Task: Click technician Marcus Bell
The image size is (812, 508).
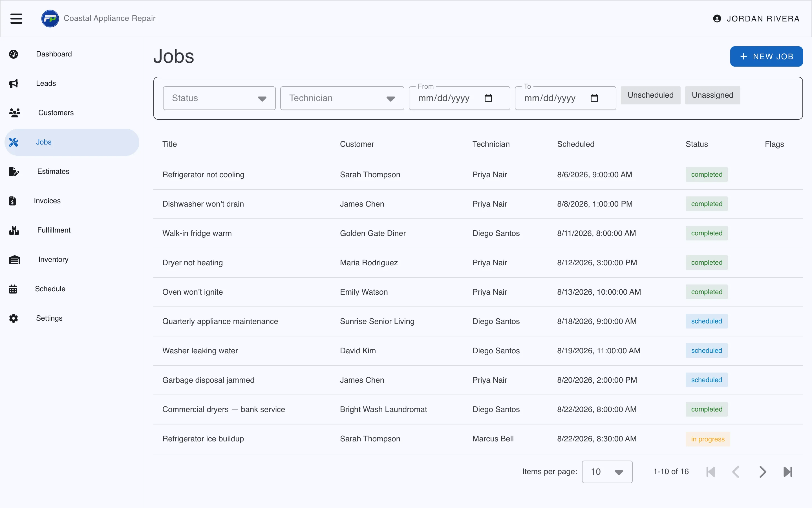Action: tap(493, 439)
